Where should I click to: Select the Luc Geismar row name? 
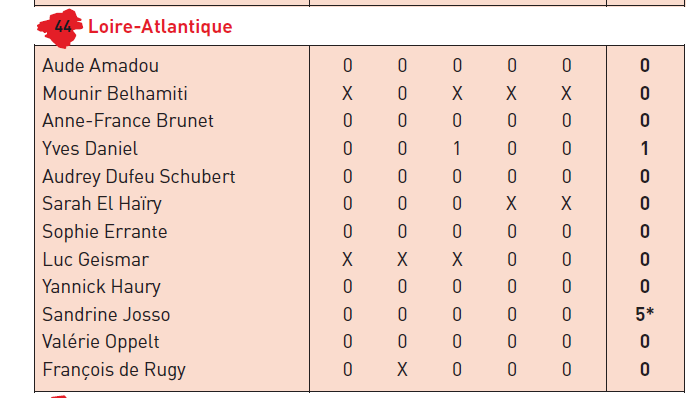96,260
